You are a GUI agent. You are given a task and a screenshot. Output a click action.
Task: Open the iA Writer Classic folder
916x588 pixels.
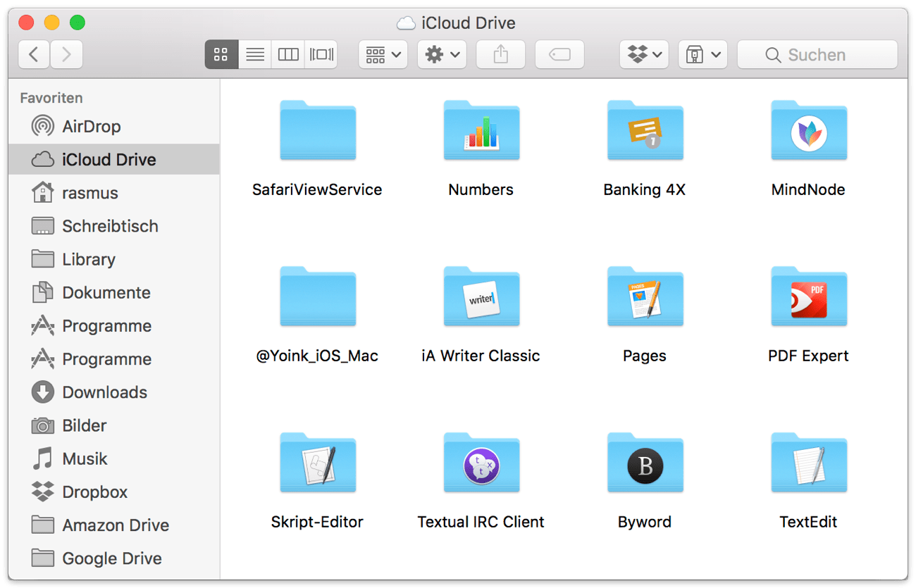(x=481, y=296)
